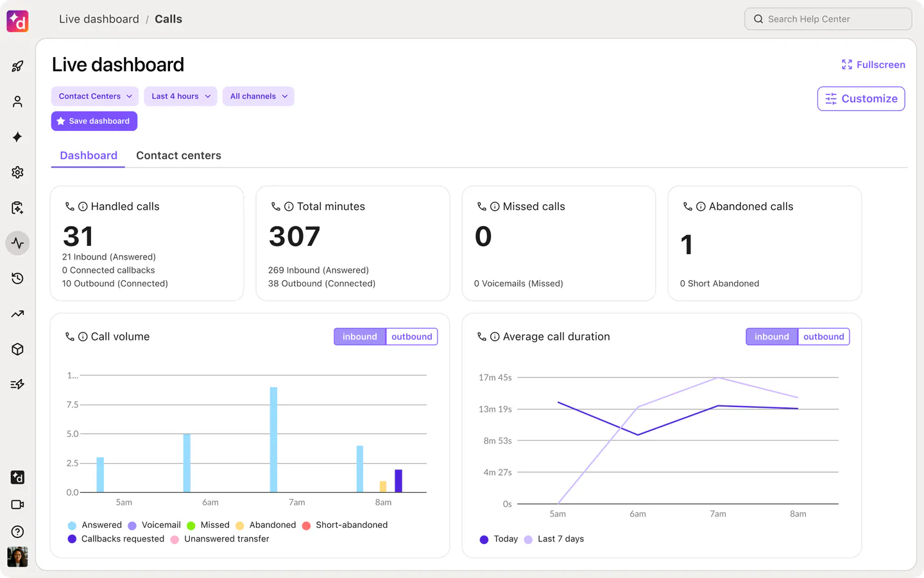This screenshot has width=924, height=578.
Task: Open the Customize button
Action: click(x=861, y=99)
